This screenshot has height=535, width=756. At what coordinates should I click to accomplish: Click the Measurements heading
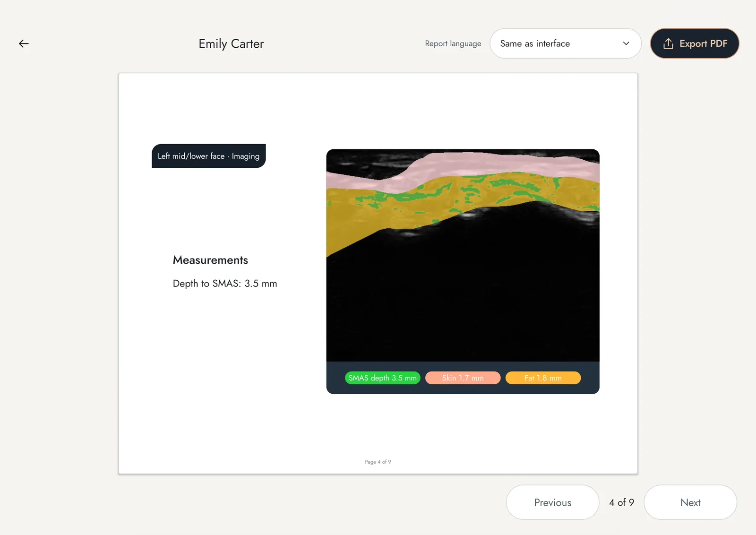[x=210, y=260]
